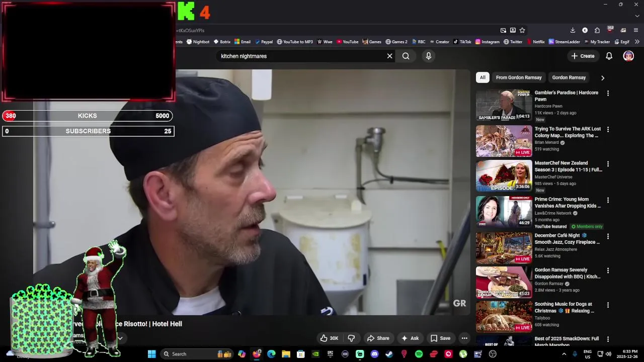Image resolution: width=644 pixels, height=362 pixels.
Task: Open Trying To Survive The ARK title
Action: pos(568,132)
